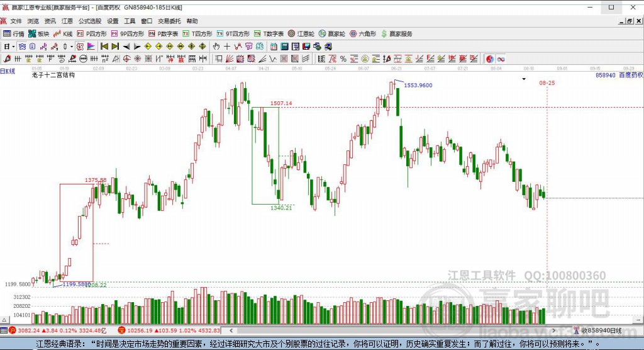Open the 文件 menu

click(x=16, y=21)
